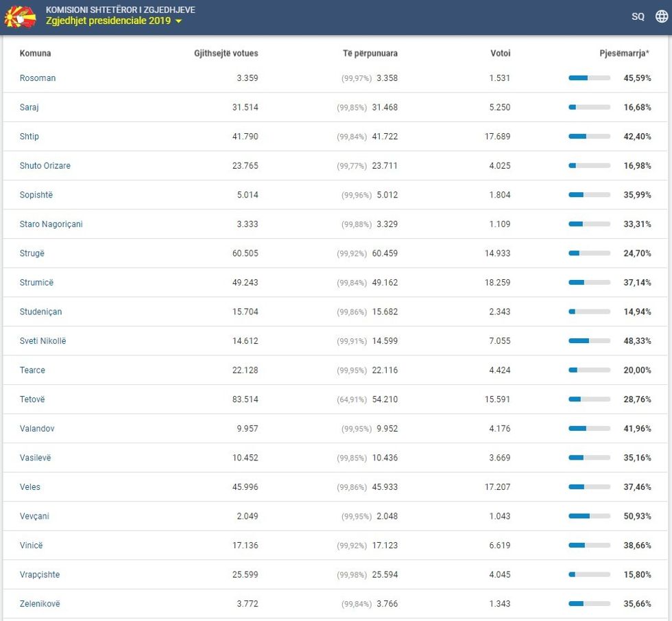
Task: Sort by the Komuna column header
Action: pos(35,54)
